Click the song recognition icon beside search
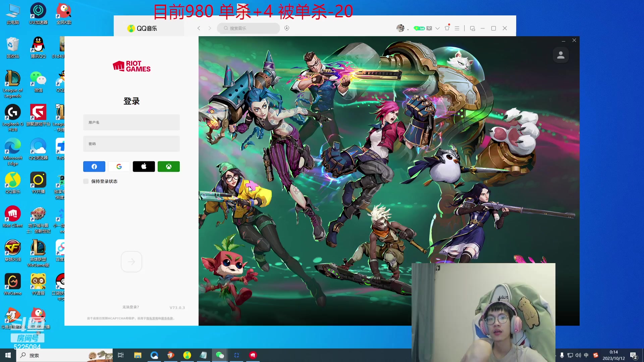Viewport: 644px width, 362px height. click(287, 28)
